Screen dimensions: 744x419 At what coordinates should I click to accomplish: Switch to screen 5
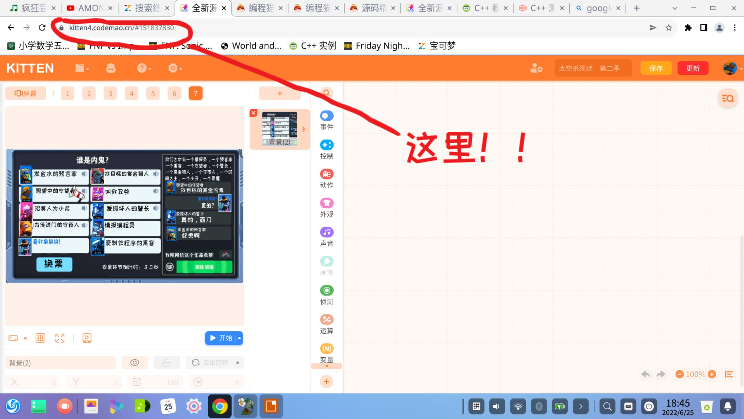pyautogui.click(x=153, y=93)
